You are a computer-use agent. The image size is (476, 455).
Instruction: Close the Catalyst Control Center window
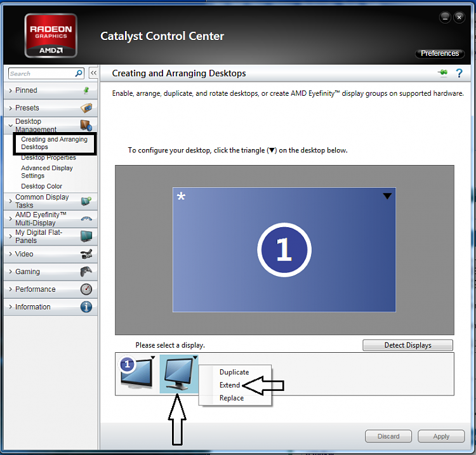459,18
